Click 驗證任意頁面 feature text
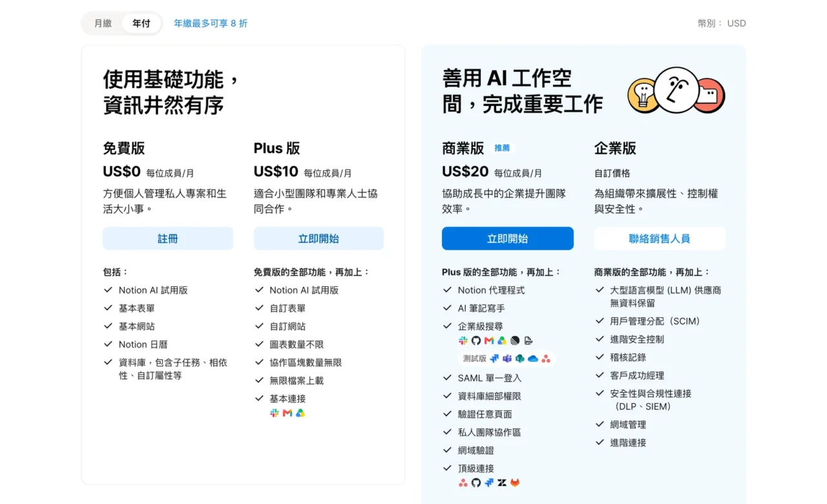The height and width of the screenshot is (504, 827). 485,414
